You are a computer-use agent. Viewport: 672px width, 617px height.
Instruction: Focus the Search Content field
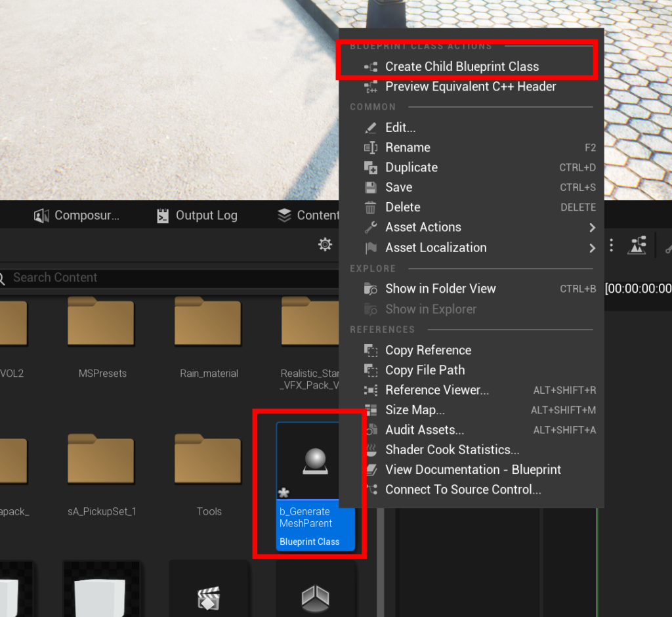click(169, 278)
